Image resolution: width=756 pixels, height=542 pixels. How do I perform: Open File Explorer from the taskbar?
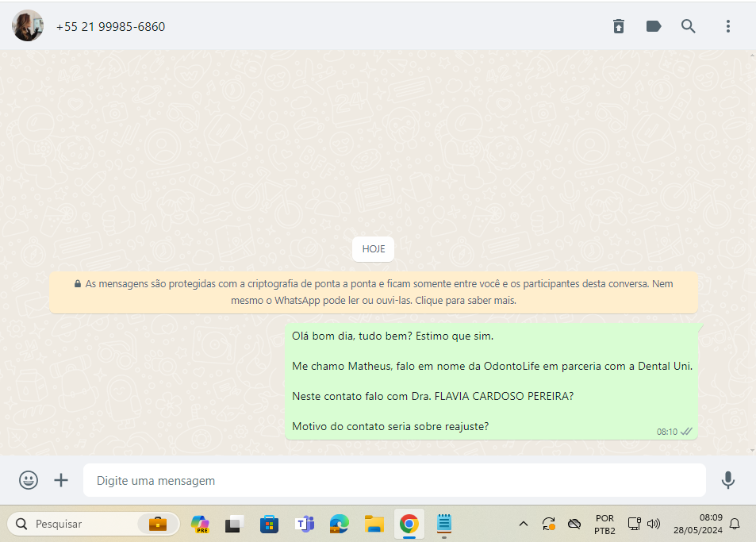point(374,524)
